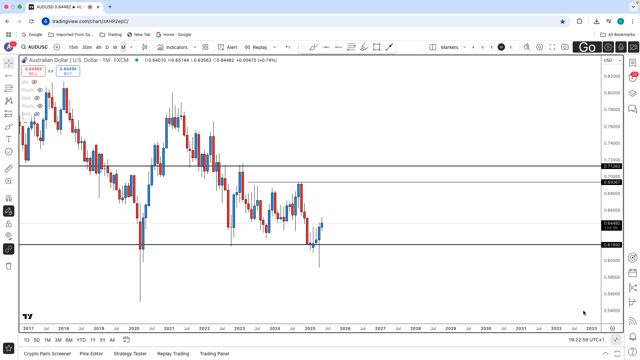Select the 1Y date range
This screenshot has height=360, width=640.
click(93, 340)
